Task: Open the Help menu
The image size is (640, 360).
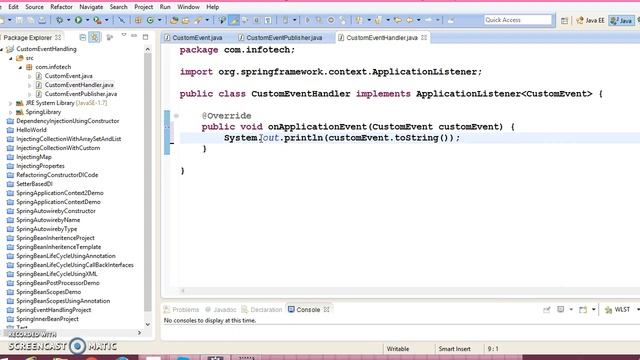Action: point(212,7)
